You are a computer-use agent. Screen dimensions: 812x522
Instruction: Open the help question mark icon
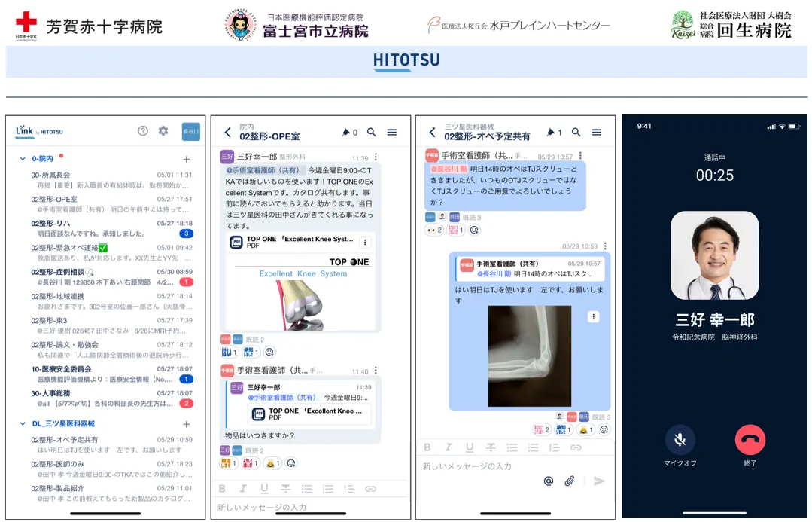[x=143, y=131]
